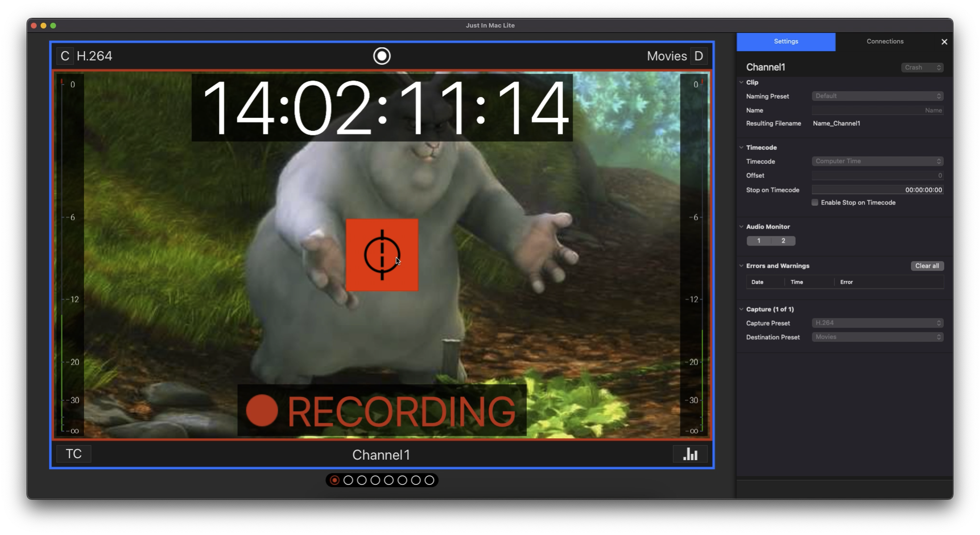Click the clip Name input field
The width and height of the screenshot is (980, 535).
[x=878, y=110]
